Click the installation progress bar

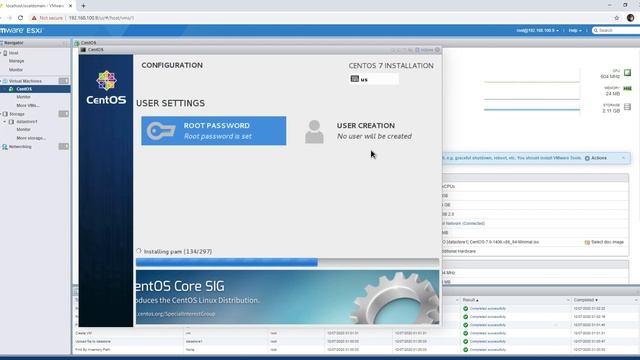[287, 262]
